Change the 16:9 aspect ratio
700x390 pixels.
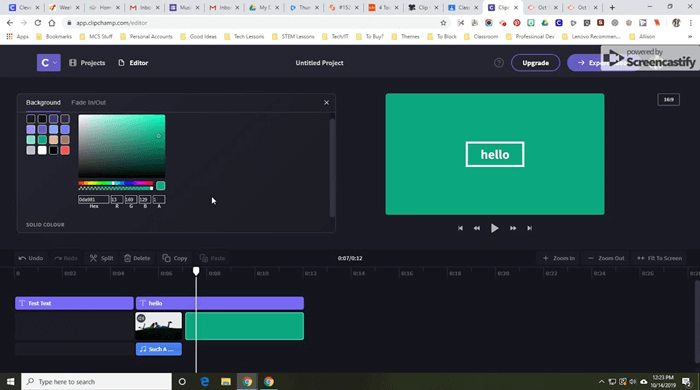(x=668, y=100)
